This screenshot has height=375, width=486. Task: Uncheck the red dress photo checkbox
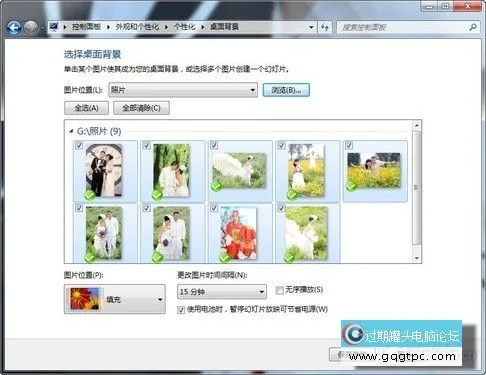(214, 208)
